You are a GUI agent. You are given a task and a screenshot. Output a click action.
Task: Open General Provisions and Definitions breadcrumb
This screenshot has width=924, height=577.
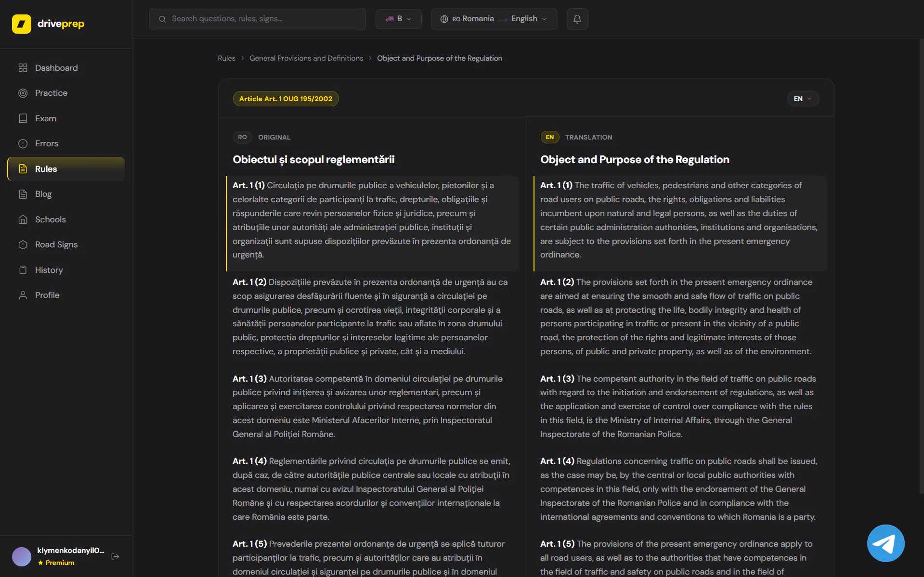pos(306,58)
